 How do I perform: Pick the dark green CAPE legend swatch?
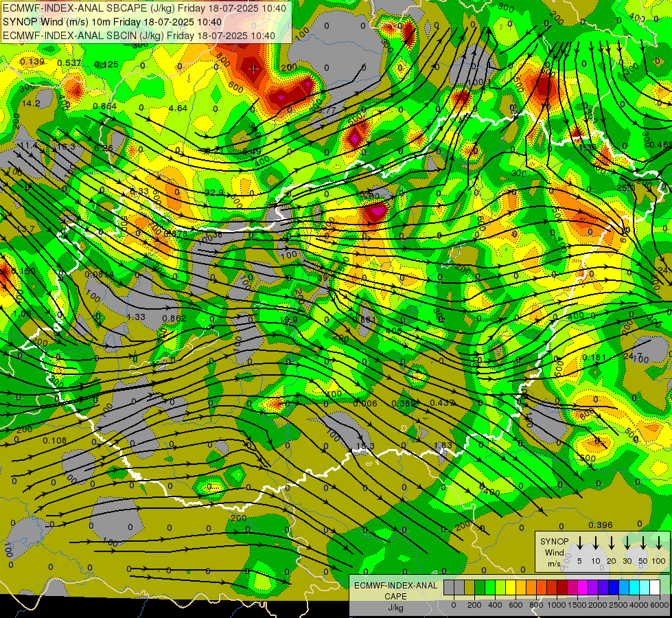(480, 587)
